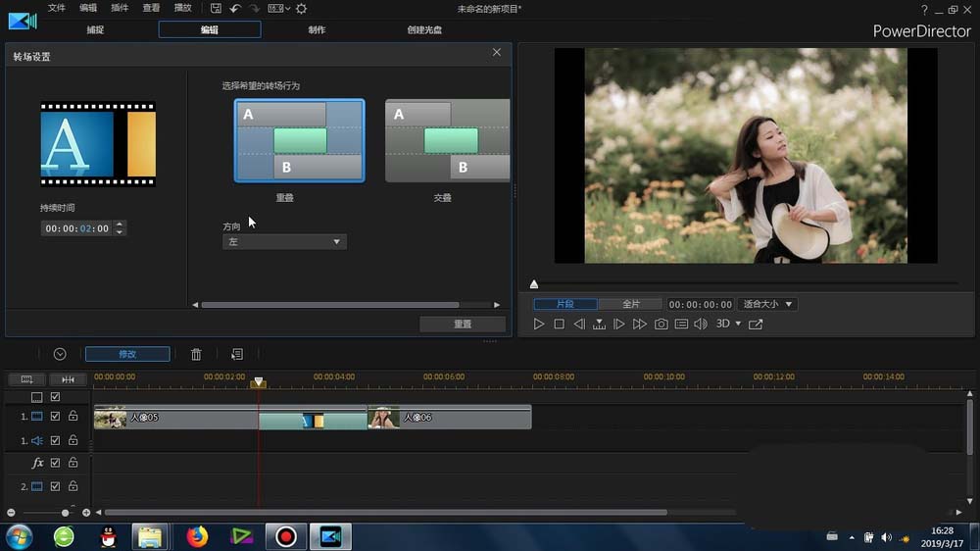Close the 转场设置 panel

pos(496,52)
